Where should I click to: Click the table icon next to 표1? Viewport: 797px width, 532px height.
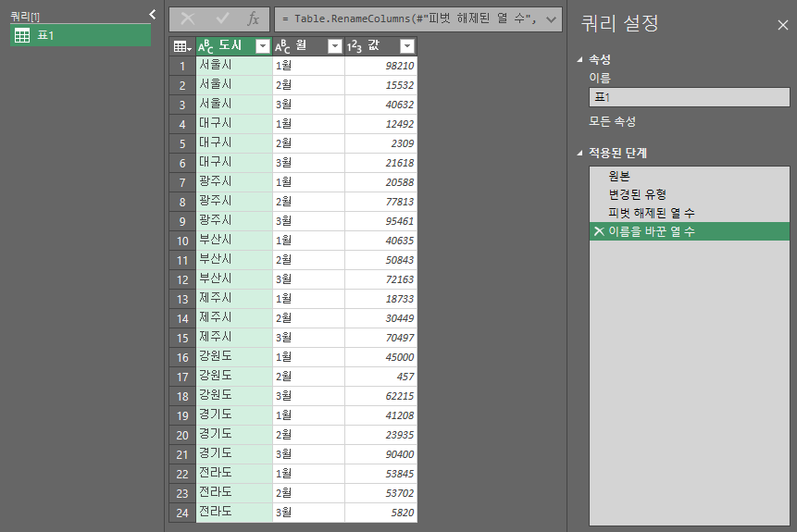[22, 35]
